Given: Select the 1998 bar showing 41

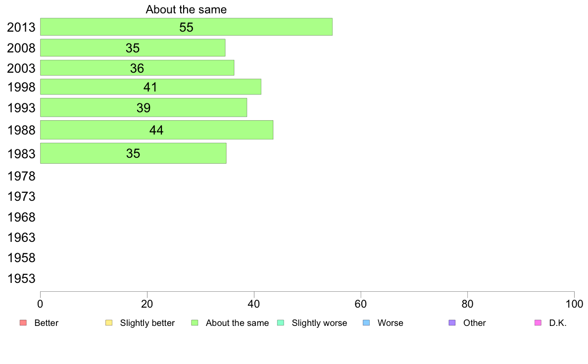Looking at the screenshot, I should click(x=151, y=87).
